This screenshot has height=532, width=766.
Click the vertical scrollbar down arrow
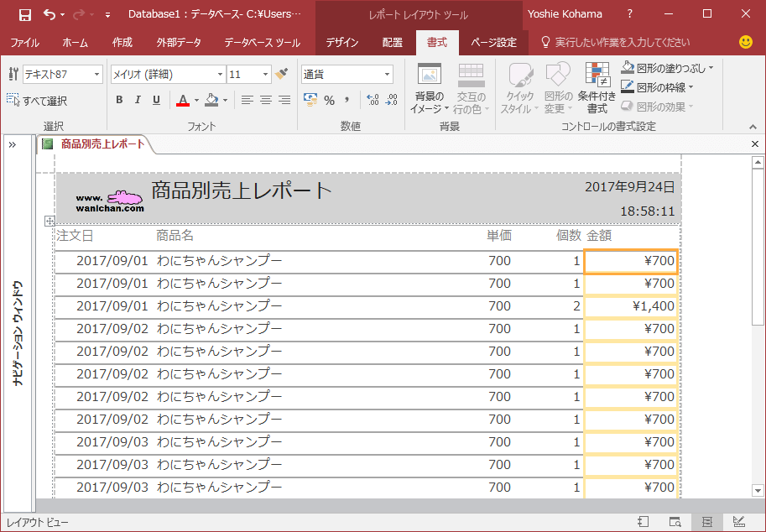pyautogui.click(x=758, y=491)
